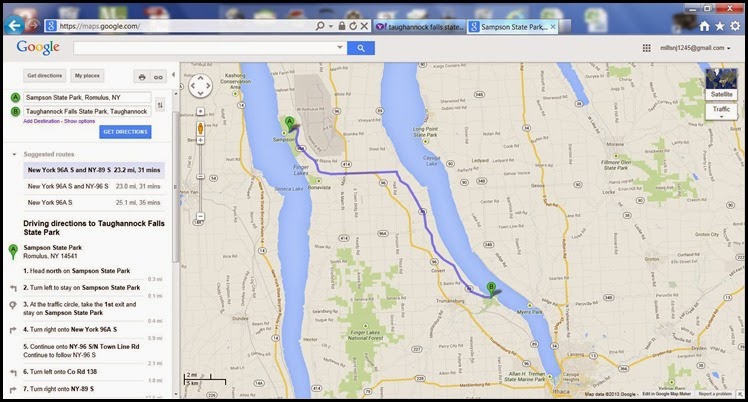Close the Sampson State Park tab

553,27
